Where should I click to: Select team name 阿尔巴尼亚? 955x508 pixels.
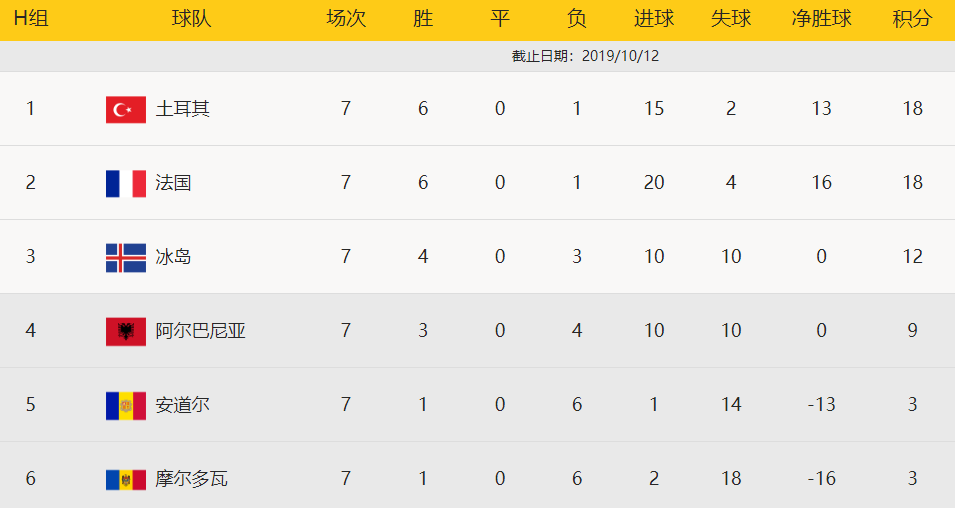[x=200, y=331]
